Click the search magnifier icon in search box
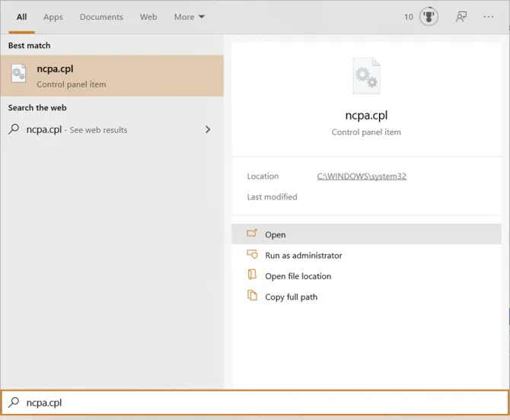 [14, 402]
